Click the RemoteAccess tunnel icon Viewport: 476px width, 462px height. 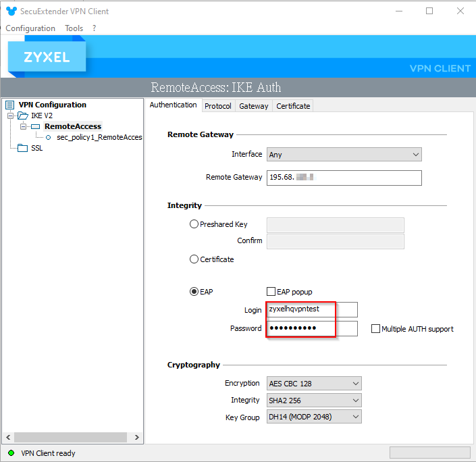[36, 127]
